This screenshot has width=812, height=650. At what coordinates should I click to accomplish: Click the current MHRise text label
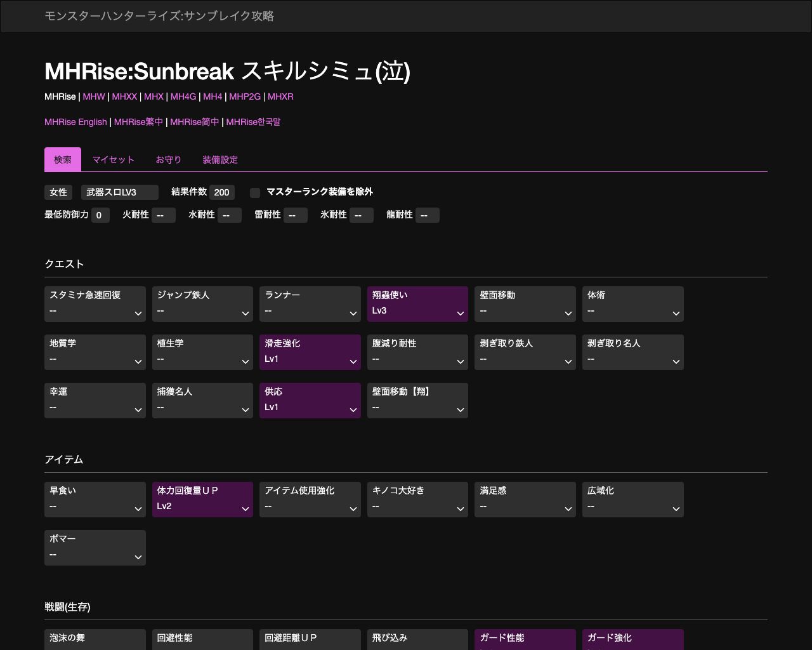(60, 96)
